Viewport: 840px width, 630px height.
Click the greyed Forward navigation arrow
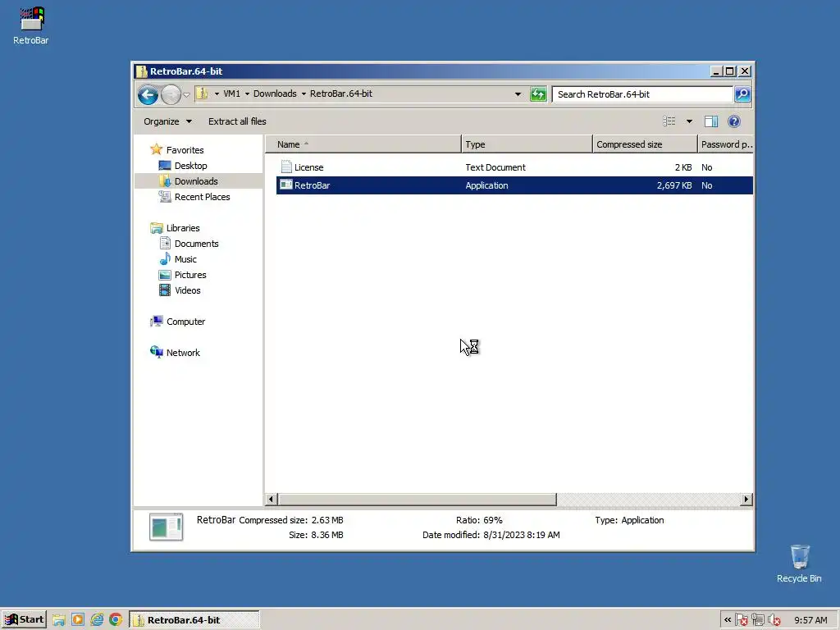pyautogui.click(x=171, y=95)
